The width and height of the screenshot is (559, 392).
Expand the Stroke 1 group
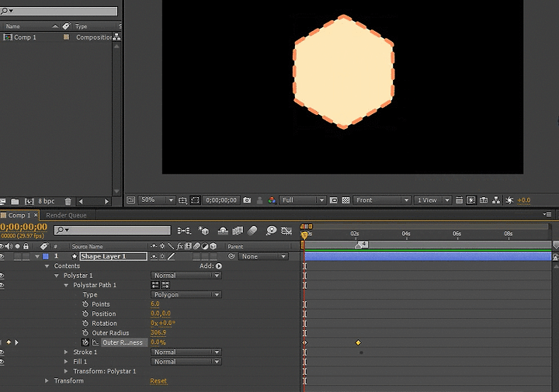[67, 352]
